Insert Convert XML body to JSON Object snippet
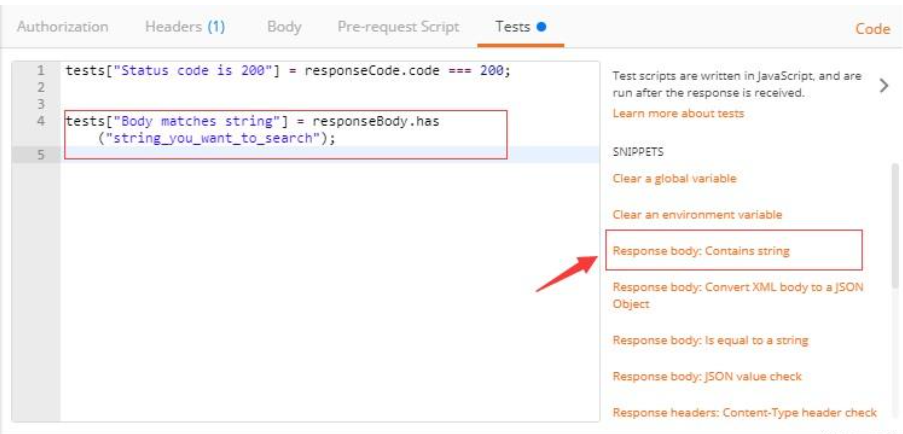903x434 pixels. tap(738, 295)
